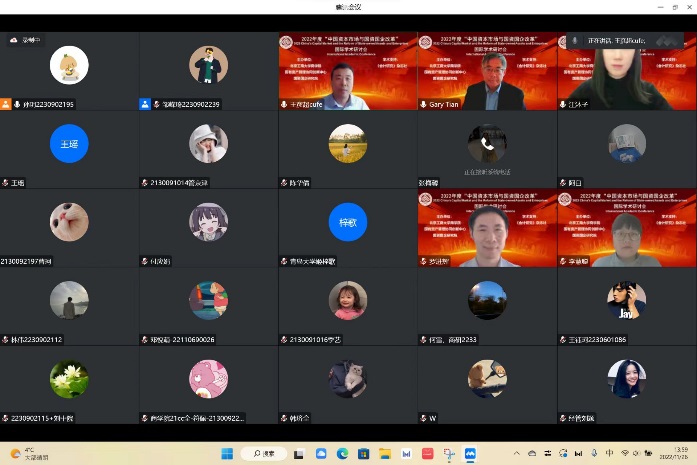Image resolution: width=697 pixels, height=465 pixels.
Task: Click the taskbar search box
Action: coord(263,453)
